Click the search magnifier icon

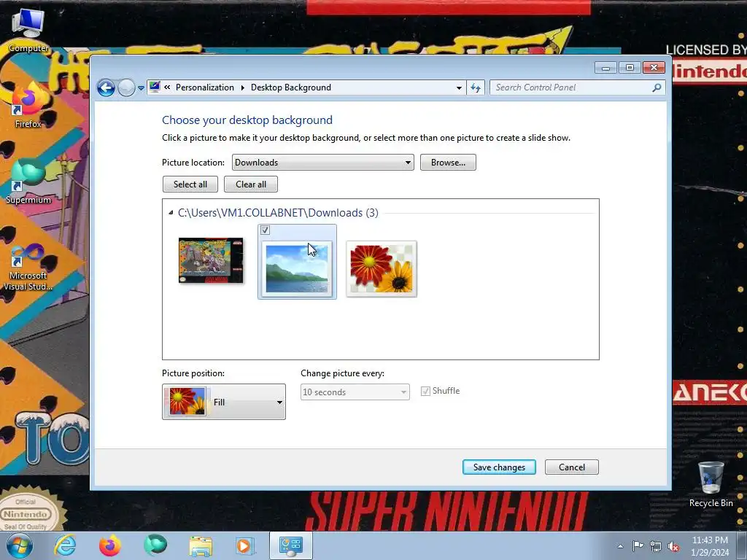pos(657,87)
